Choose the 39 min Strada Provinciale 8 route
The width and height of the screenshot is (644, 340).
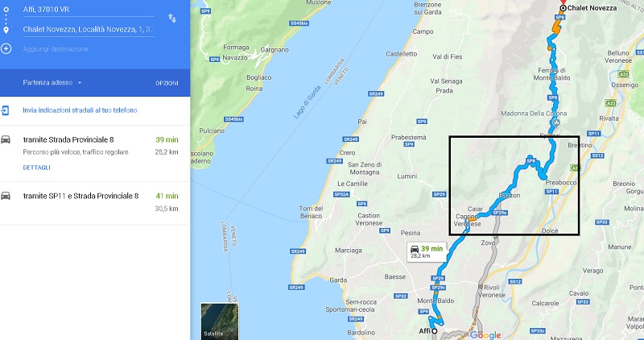pyautogui.click(x=95, y=153)
